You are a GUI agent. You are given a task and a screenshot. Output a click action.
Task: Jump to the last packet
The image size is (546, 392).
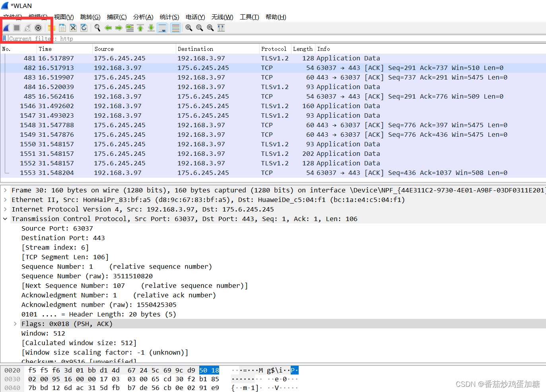pos(151,28)
